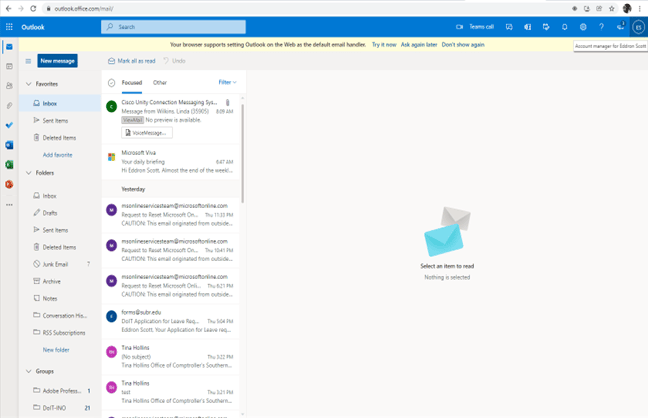The width and height of the screenshot is (648, 418).
Task: Click into the Search box
Action: (173, 27)
